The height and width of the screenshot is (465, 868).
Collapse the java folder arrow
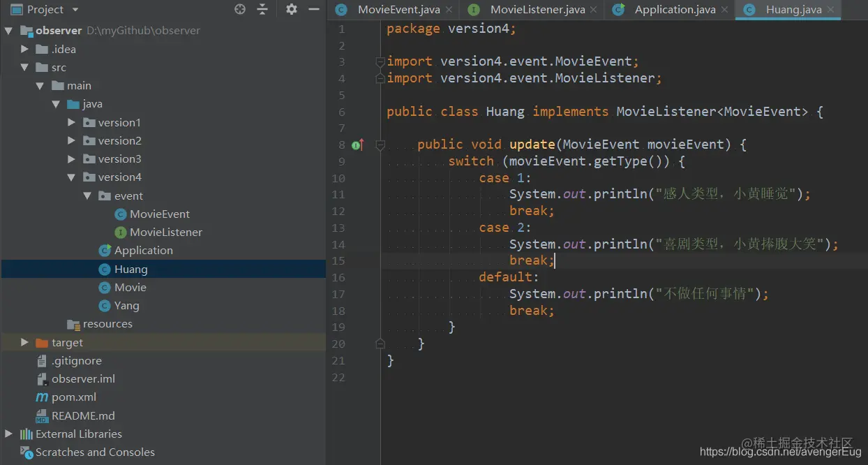pyautogui.click(x=55, y=104)
